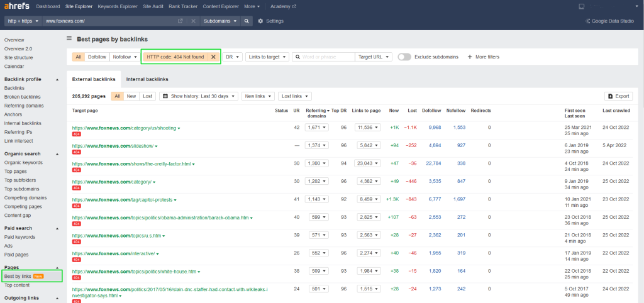
Task: Open Site Audit
Action: coord(153,6)
